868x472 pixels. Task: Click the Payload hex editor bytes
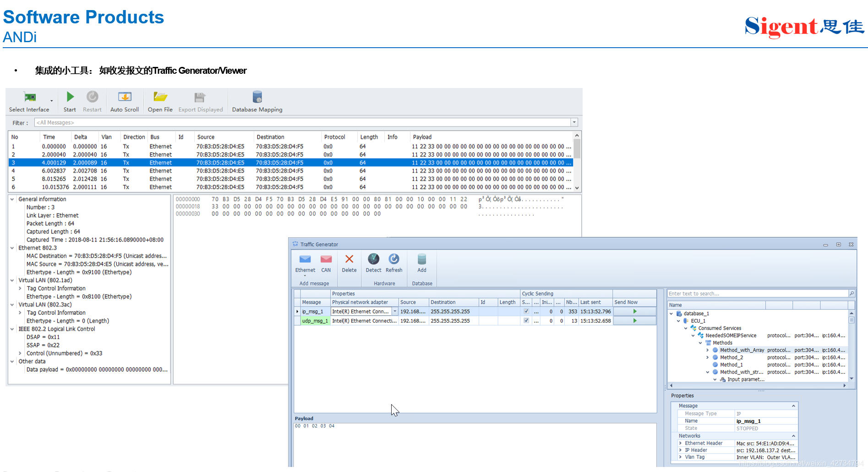coord(315,426)
